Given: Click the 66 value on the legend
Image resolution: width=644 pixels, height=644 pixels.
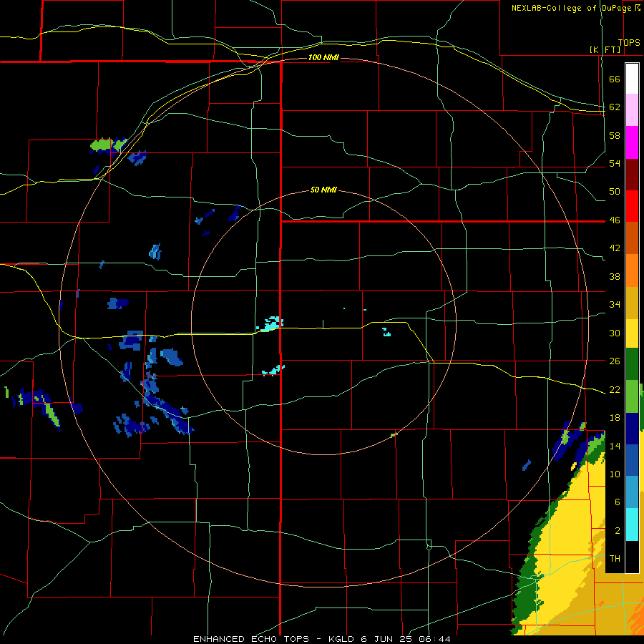Looking at the screenshot, I should (615, 79).
